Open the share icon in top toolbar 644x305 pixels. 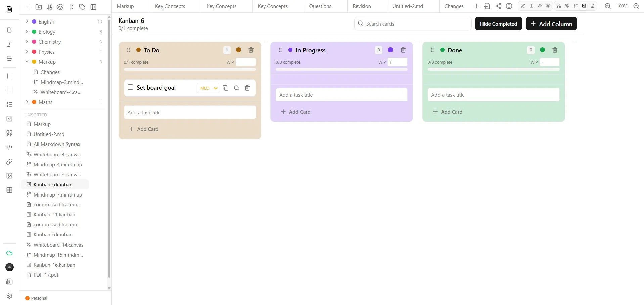pos(498,6)
